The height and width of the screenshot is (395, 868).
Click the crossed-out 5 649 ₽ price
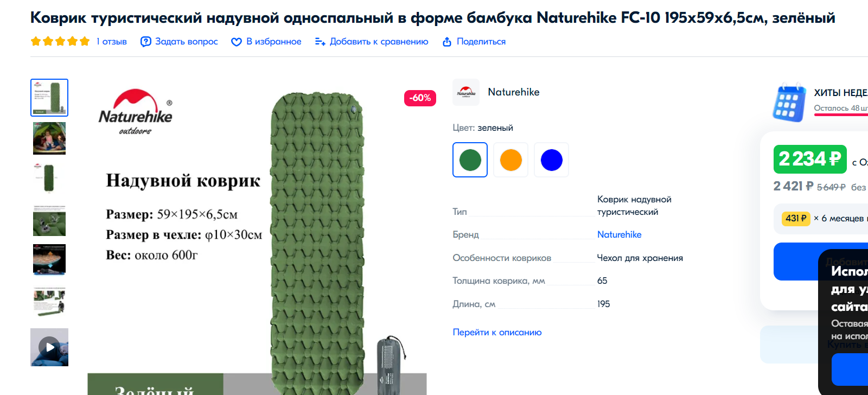[x=831, y=187]
